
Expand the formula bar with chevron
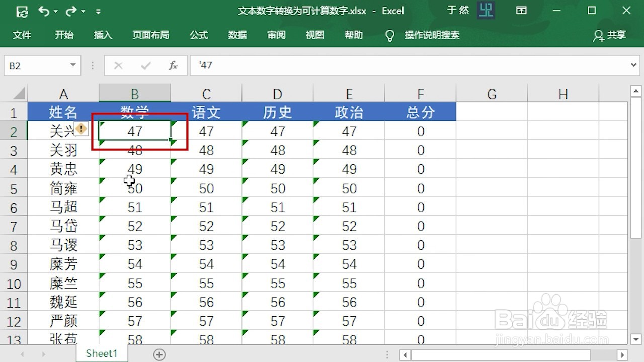click(x=634, y=65)
